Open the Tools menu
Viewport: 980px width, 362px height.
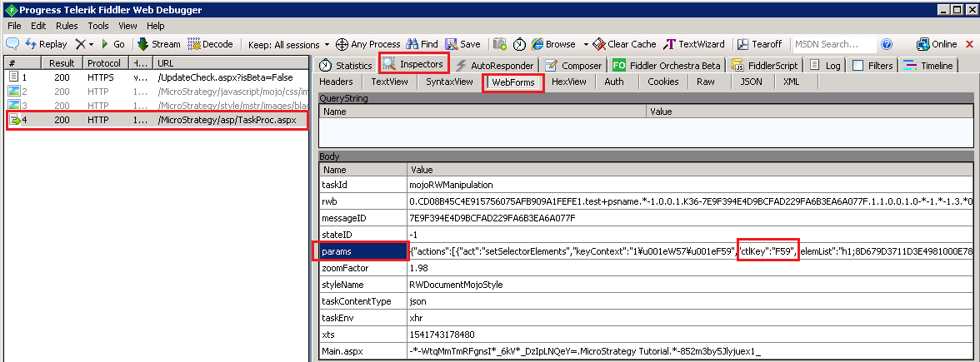[98, 27]
